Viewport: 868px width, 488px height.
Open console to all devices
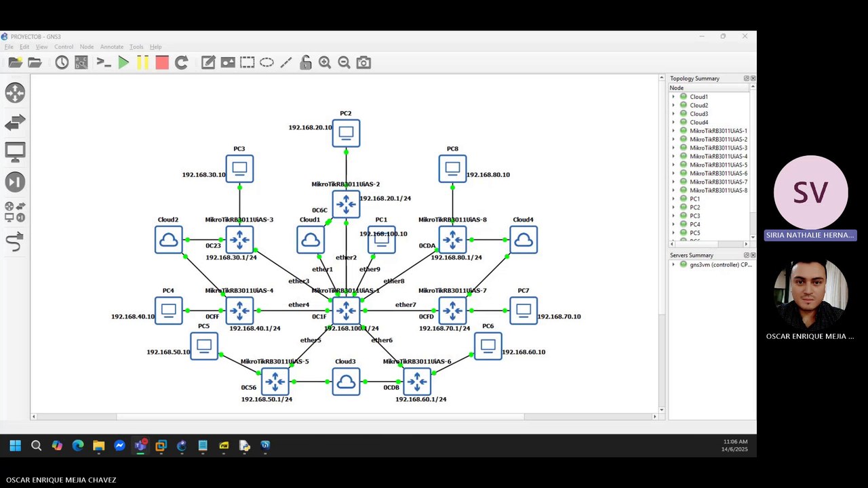coord(103,62)
